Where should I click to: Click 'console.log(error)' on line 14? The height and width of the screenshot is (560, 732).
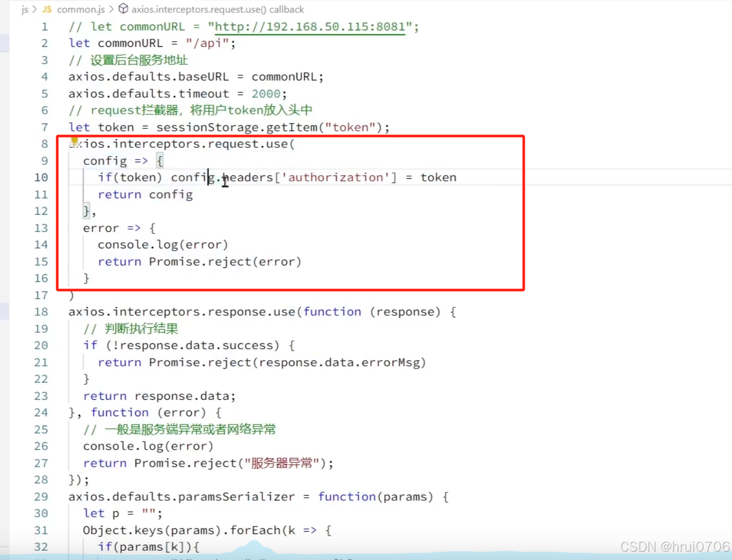[163, 245]
